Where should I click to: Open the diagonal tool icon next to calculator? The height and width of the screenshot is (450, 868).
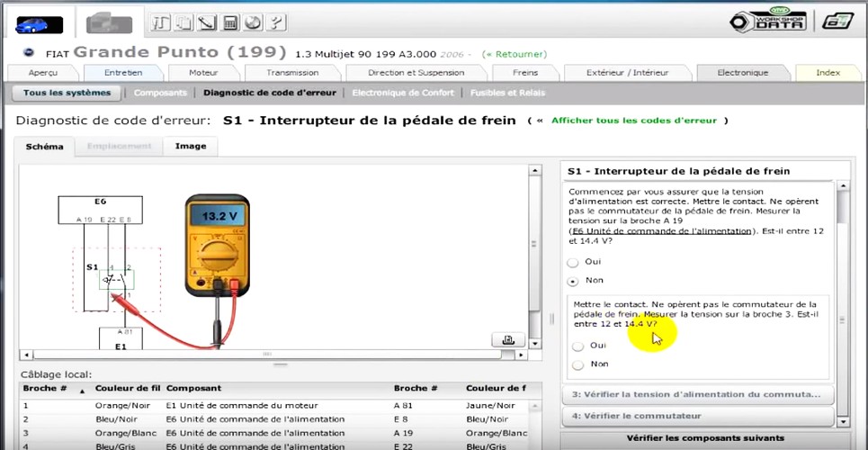[x=207, y=22]
